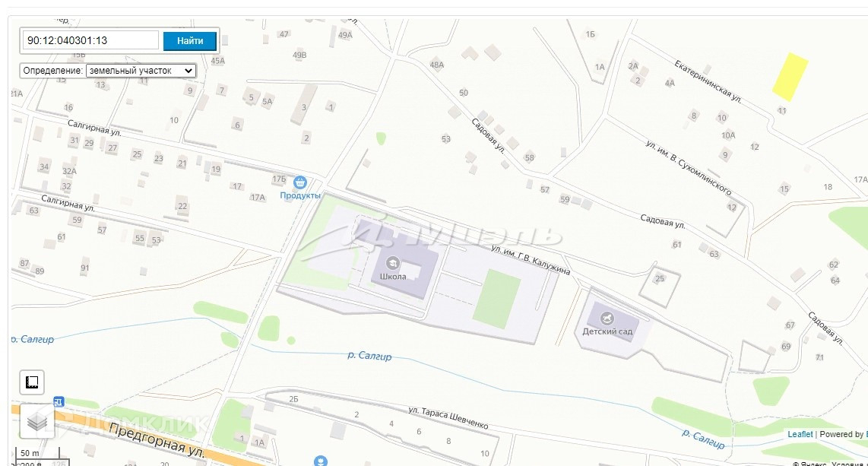868x466 pixels.
Task: Click the Детский сад kindergarten icon
Action: [x=607, y=319]
